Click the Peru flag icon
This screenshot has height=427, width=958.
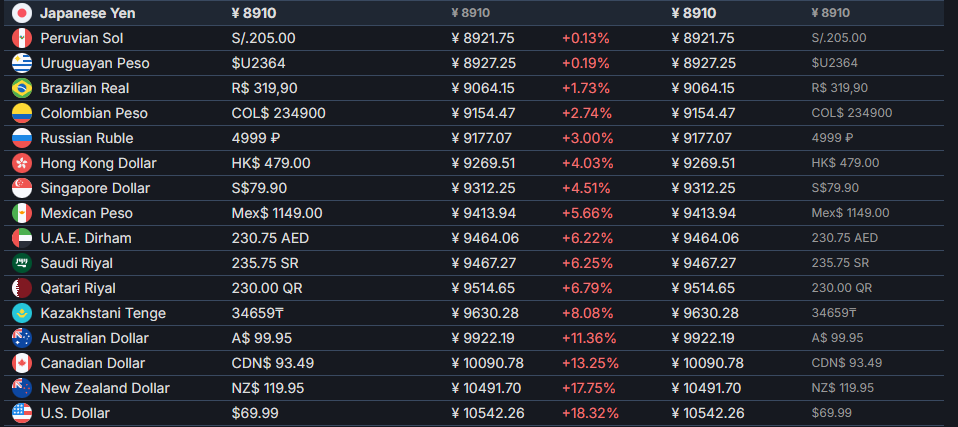coord(21,38)
